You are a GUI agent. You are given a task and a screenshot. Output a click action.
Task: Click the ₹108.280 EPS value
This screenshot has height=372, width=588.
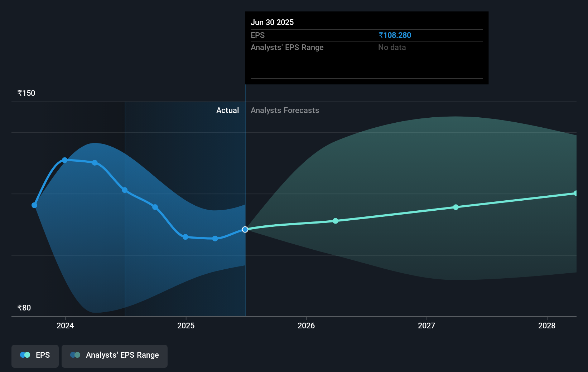click(x=395, y=35)
